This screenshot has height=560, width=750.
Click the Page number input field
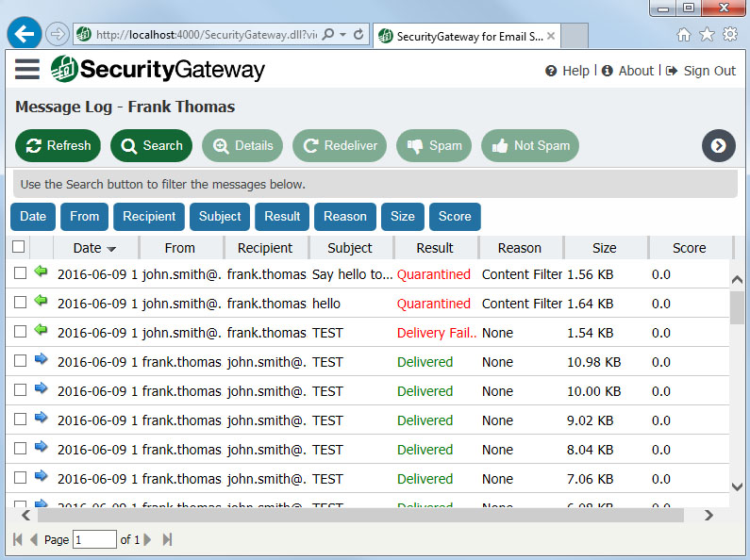[94, 540]
